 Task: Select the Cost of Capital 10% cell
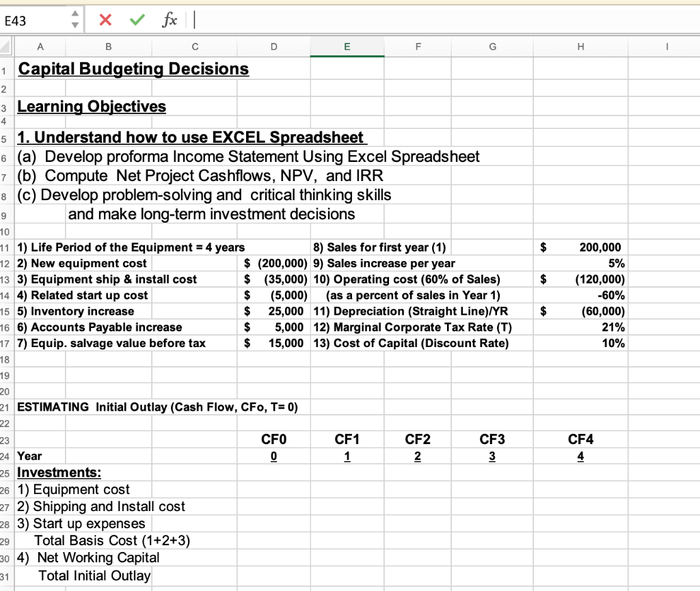click(580, 343)
